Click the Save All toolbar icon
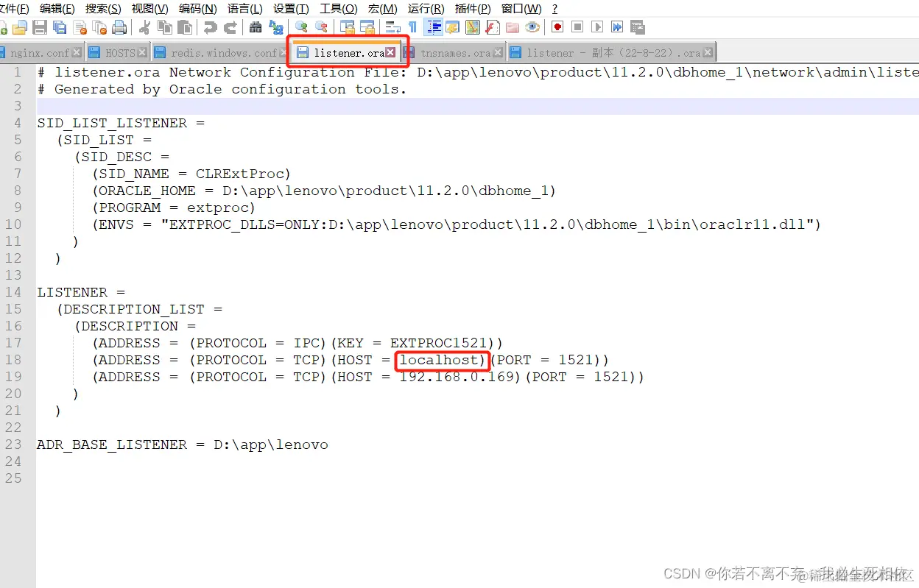Image resolution: width=919 pixels, height=588 pixels. tap(60, 27)
